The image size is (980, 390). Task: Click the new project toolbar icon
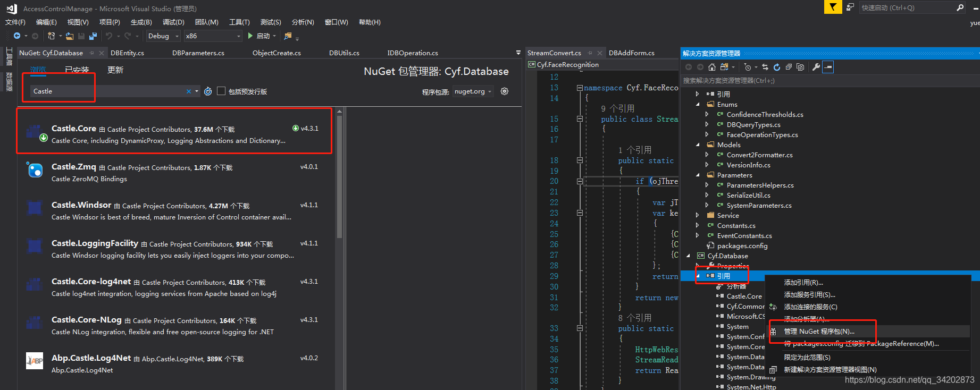coord(52,36)
